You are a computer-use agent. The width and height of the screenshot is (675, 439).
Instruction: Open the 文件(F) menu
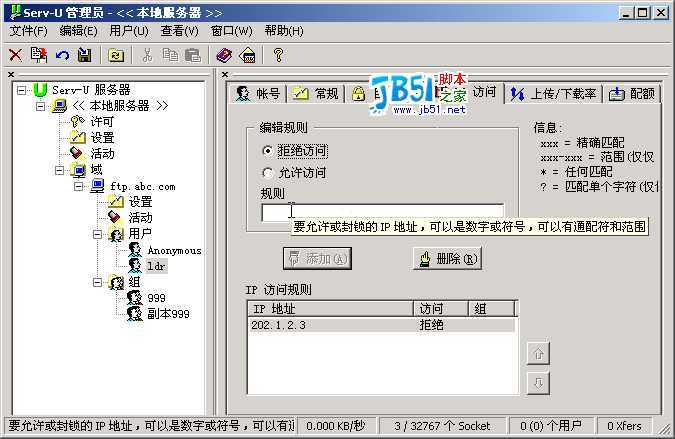pos(28,31)
